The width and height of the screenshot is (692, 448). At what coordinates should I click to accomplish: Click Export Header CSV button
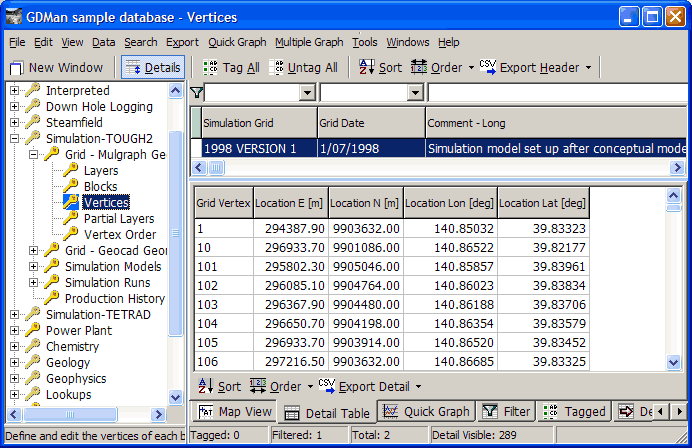click(x=530, y=68)
